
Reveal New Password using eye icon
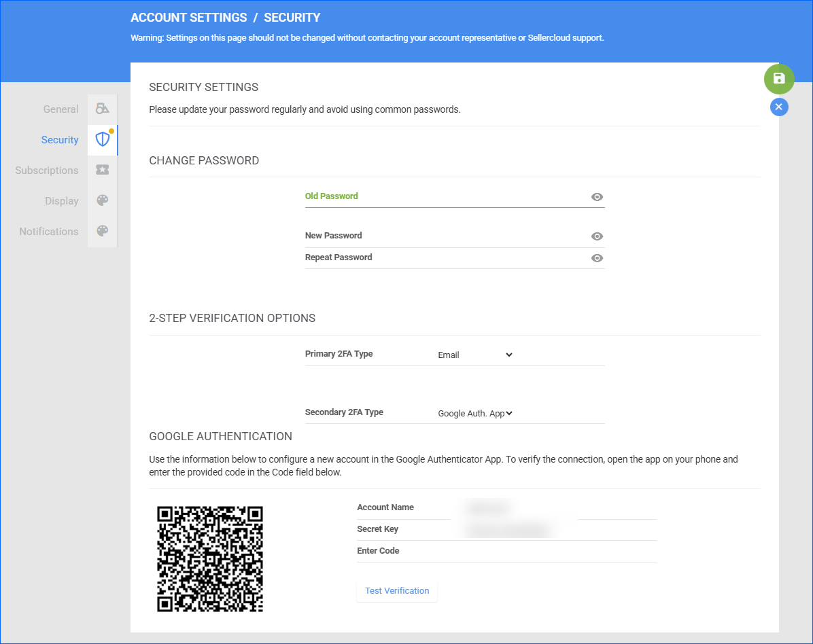(x=597, y=236)
